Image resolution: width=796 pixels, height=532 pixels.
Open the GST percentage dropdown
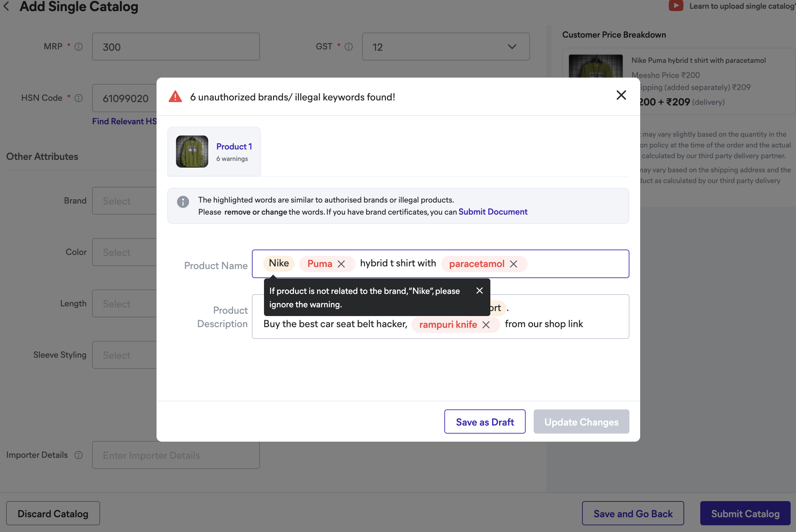click(512, 46)
